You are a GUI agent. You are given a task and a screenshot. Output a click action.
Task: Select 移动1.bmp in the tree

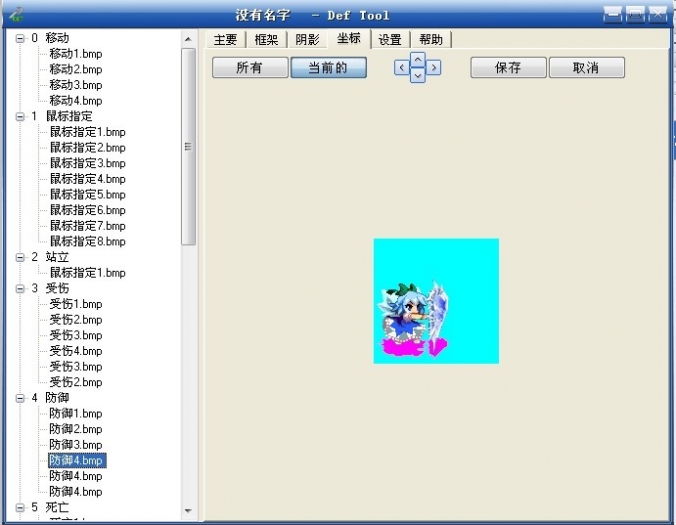[76, 54]
